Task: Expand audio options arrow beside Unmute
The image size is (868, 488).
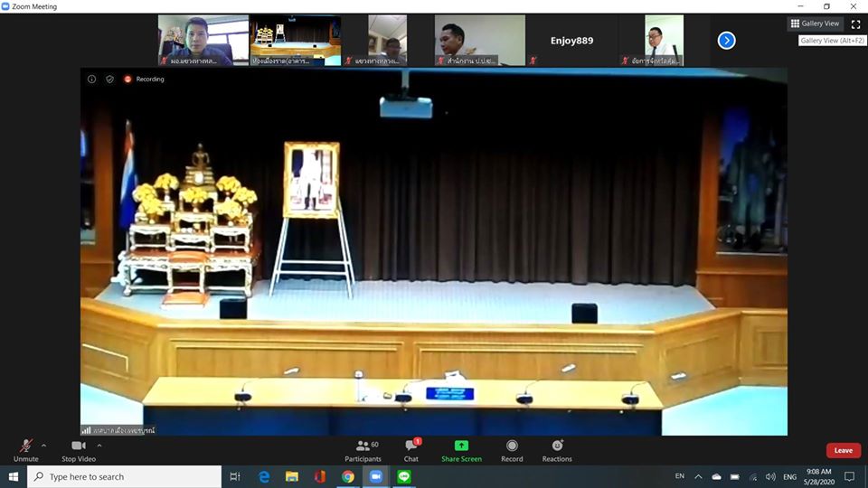Action: pos(43,446)
